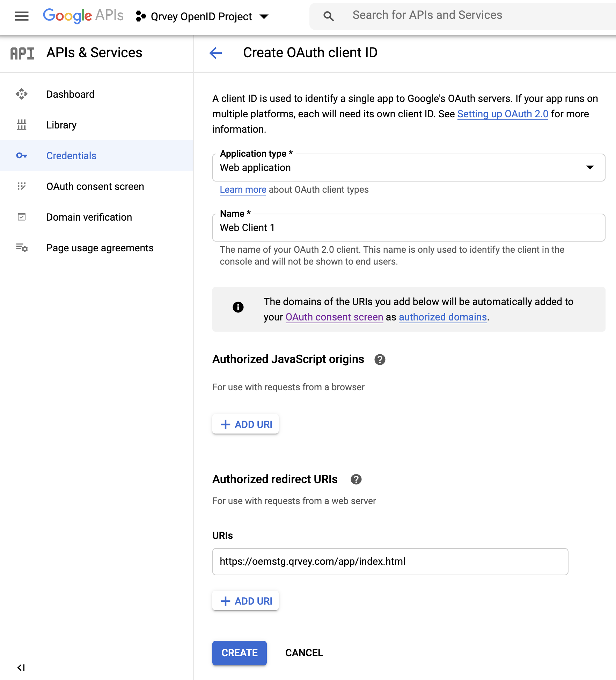Click the URIs label
Screen dimensions: 616x680
tap(222, 535)
